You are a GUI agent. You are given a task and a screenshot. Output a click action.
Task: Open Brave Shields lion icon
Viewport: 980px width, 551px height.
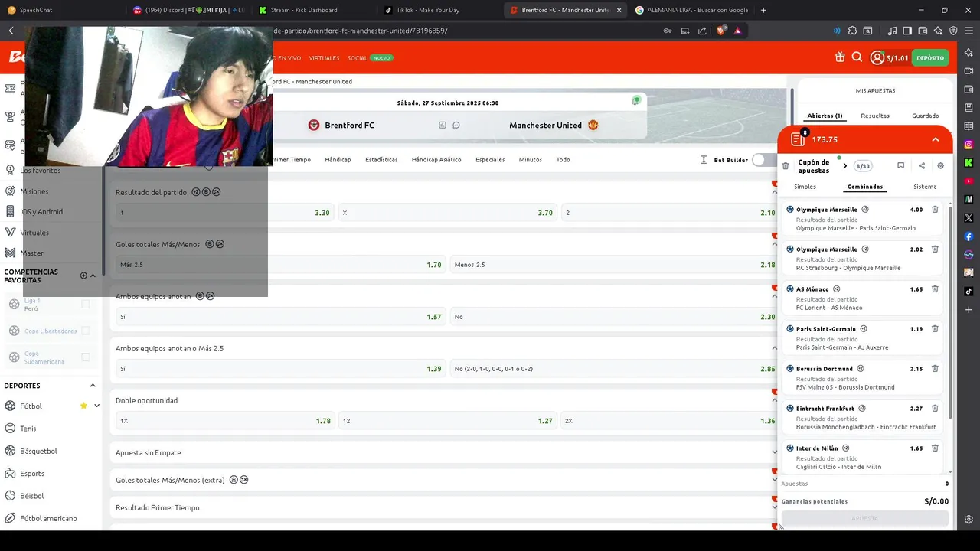point(720,31)
